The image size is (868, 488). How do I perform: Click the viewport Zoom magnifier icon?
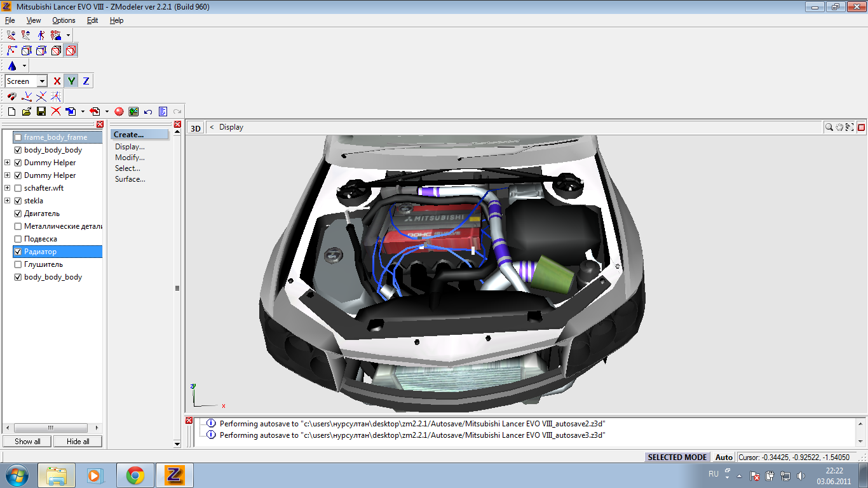click(829, 127)
